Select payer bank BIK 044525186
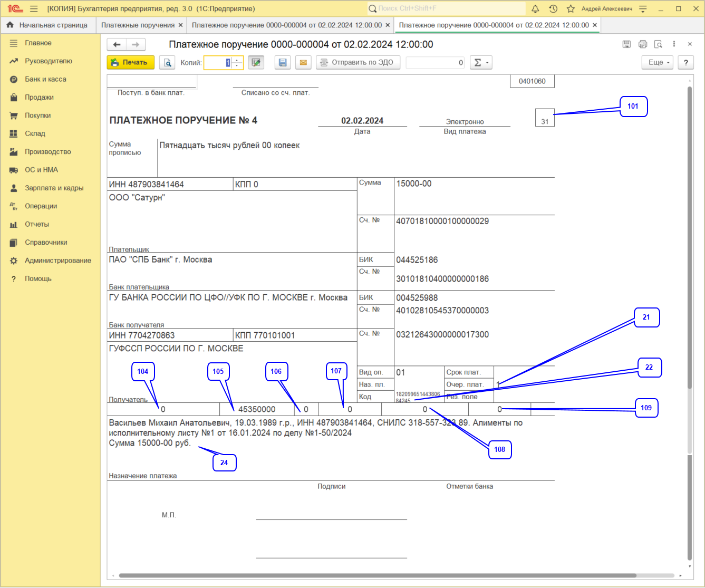 [x=417, y=259]
